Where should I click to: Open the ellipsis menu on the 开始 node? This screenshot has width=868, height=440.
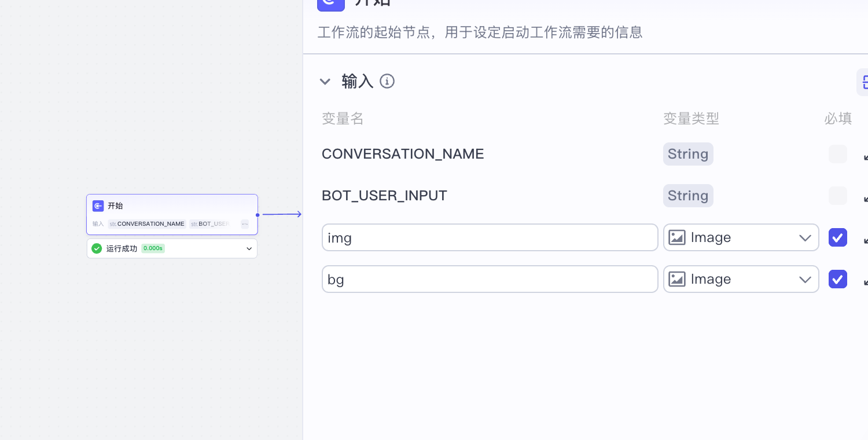point(245,224)
